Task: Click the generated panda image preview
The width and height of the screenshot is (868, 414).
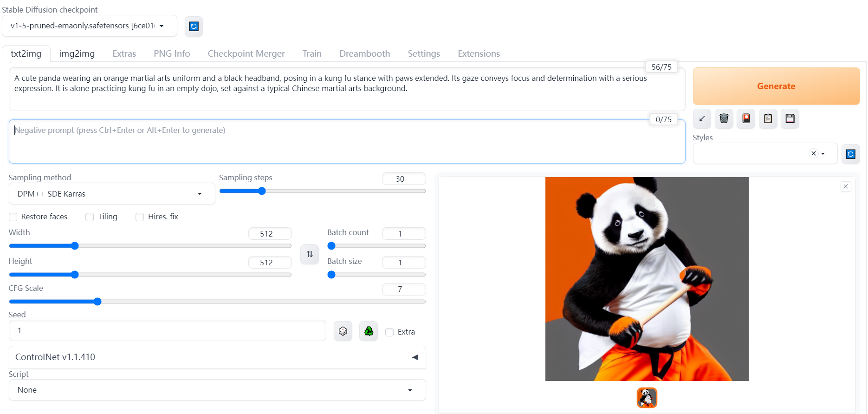Action: pyautogui.click(x=647, y=279)
